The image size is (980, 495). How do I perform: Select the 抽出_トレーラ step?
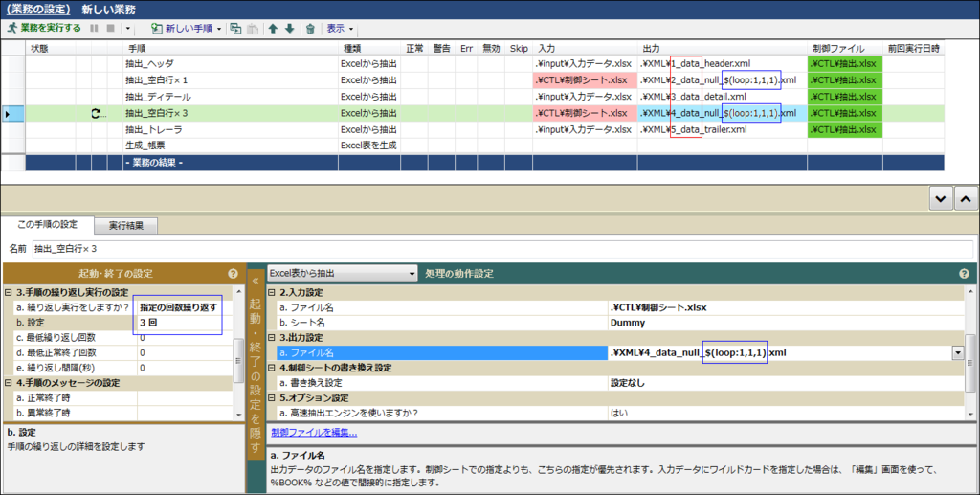point(153,130)
